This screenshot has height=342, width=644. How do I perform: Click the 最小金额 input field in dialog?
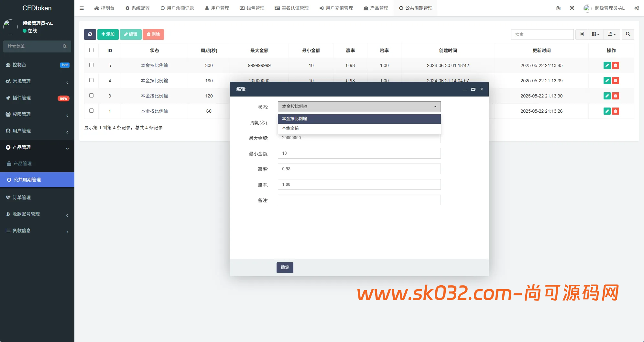click(359, 154)
